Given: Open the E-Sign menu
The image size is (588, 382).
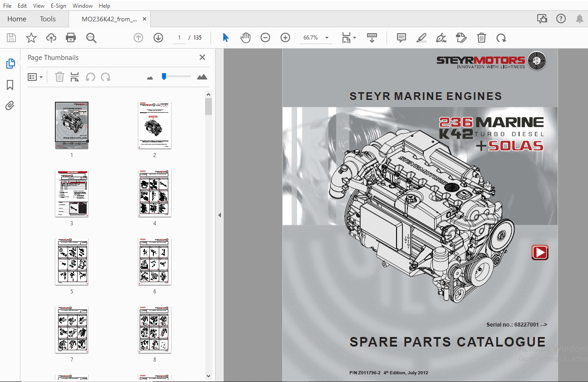Looking at the screenshot, I should (59, 6).
